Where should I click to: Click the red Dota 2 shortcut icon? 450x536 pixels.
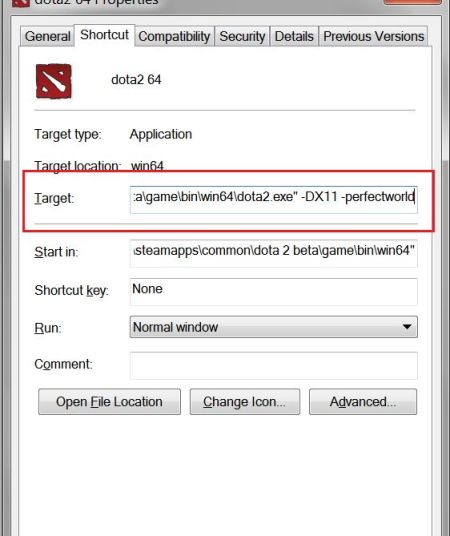pyautogui.click(x=54, y=81)
